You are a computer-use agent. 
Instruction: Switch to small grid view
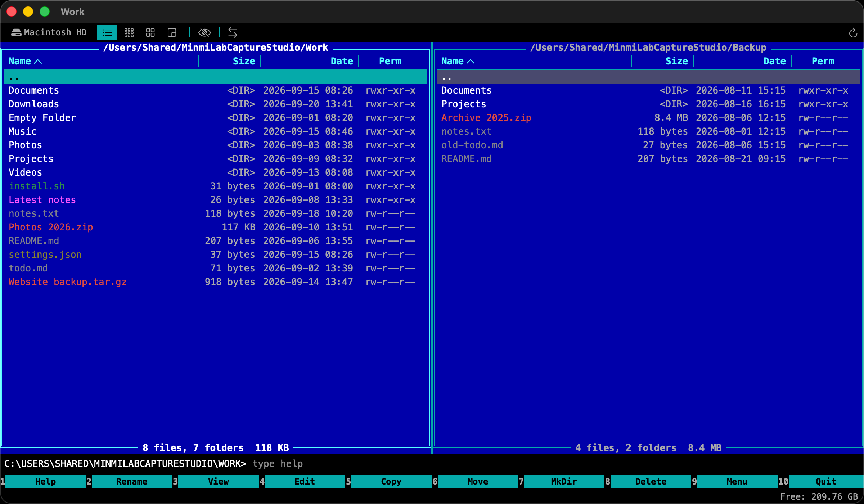coord(129,33)
